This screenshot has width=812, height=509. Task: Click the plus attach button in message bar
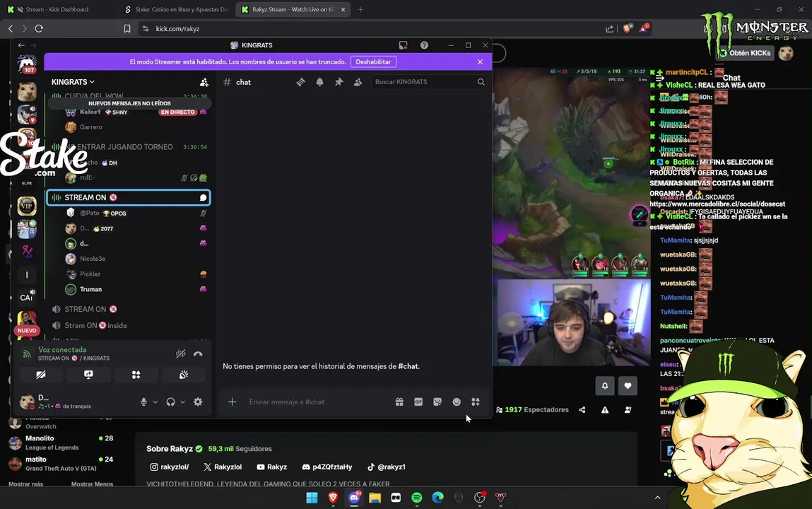(232, 402)
